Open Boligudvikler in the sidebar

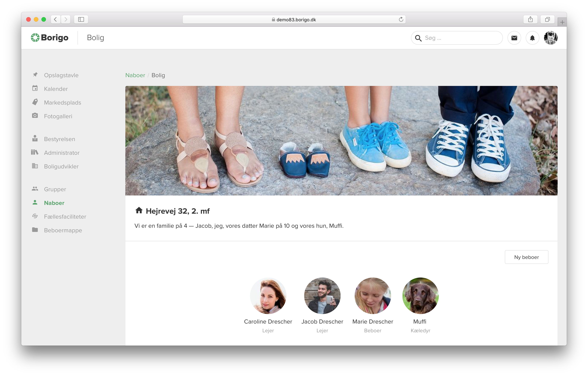(x=61, y=166)
